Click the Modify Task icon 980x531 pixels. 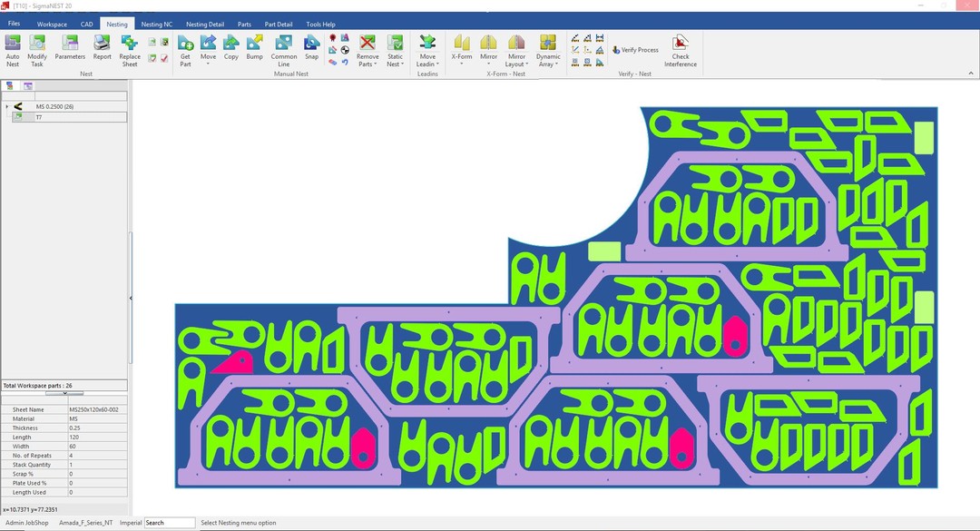pyautogui.click(x=37, y=49)
